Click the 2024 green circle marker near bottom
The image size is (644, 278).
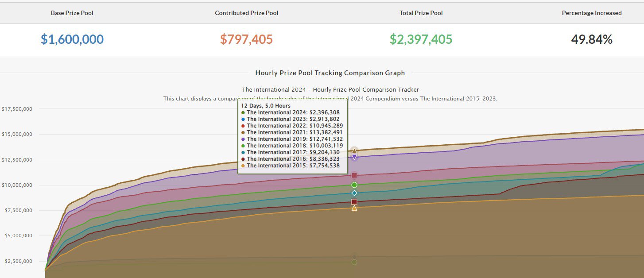pyautogui.click(x=354, y=262)
